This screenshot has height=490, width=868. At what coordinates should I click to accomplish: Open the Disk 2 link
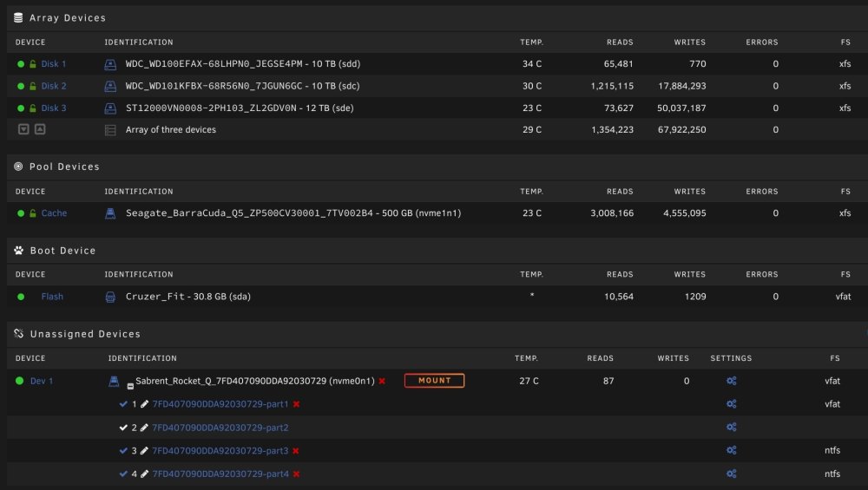click(54, 86)
